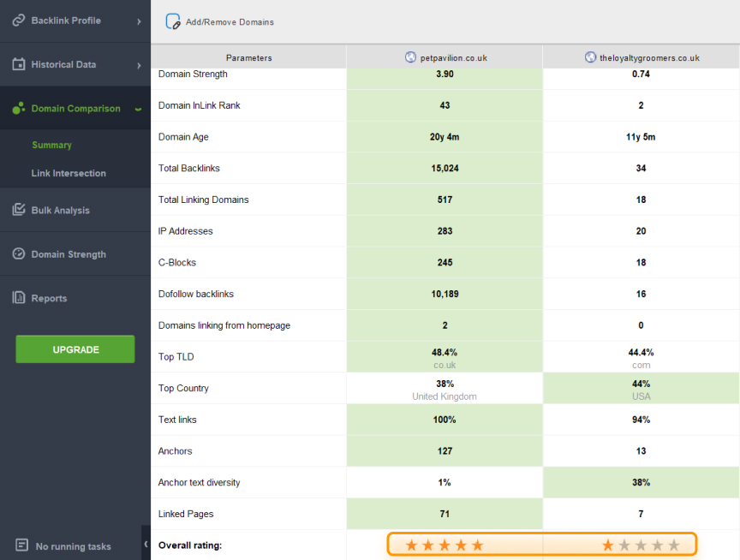Screen dimensions: 740x560
Task: Click the Top TLD value 48.4% co.uk
Action: [x=445, y=358]
